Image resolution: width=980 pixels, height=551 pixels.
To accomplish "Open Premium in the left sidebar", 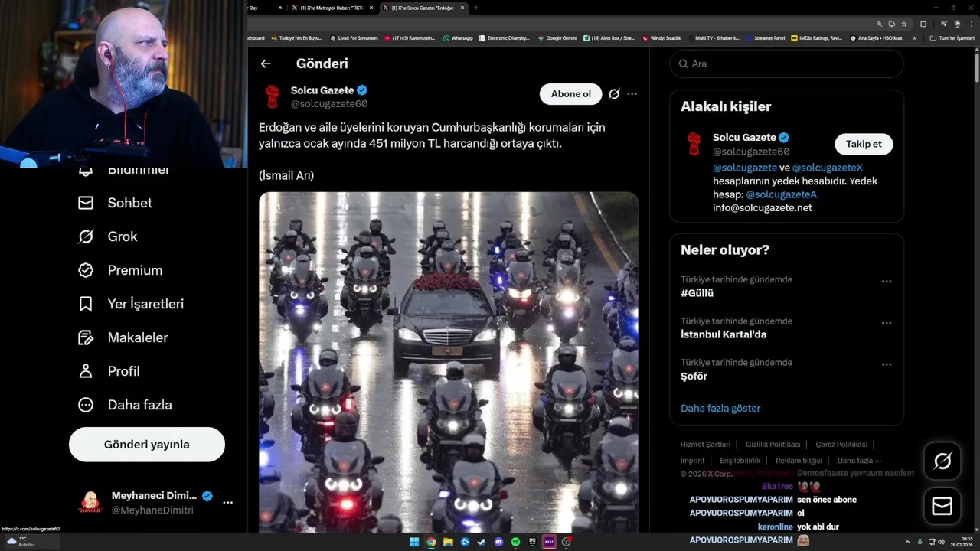I will click(x=120, y=270).
